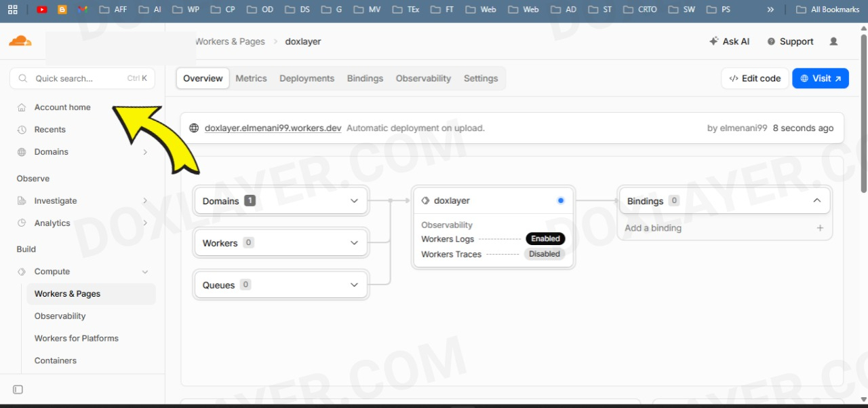Click the Recents clock icon
The width and height of the screenshot is (868, 408).
click(x=22, y=130)
